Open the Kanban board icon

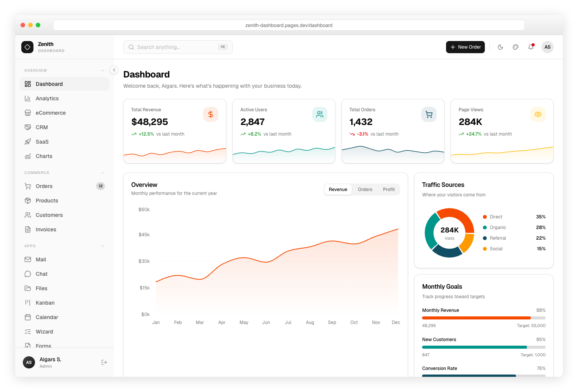tap(28, 303)
